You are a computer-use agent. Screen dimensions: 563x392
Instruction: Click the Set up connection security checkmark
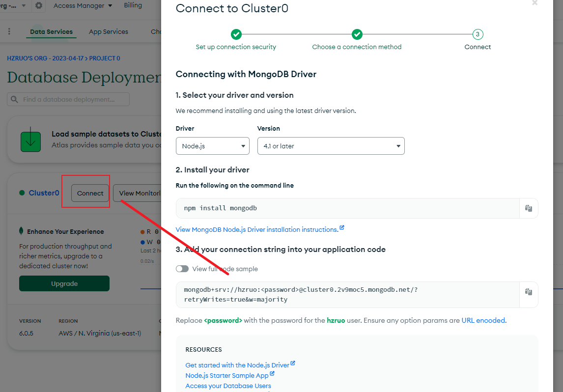tap(236, 34)
